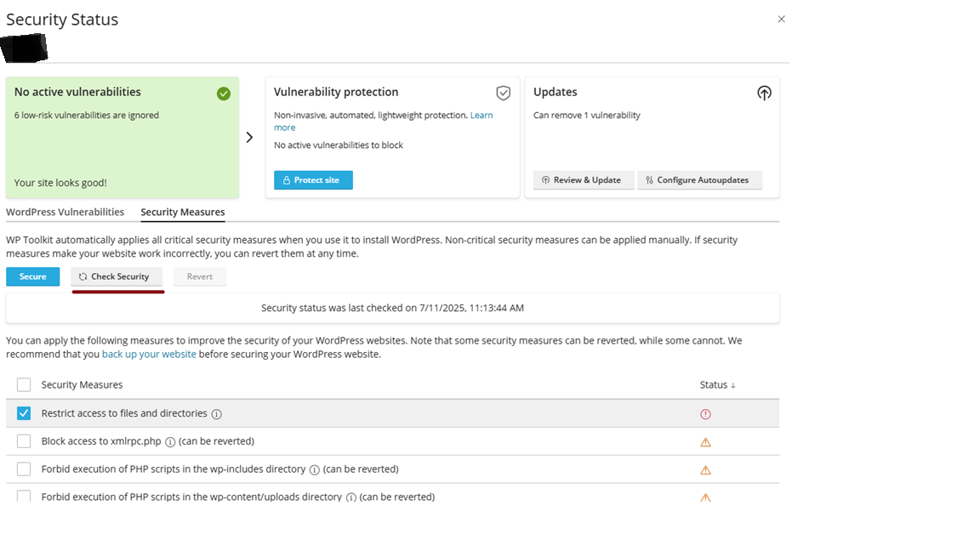Image resolution: width=980 pixels, height=551 pixels.
Task: Click info icon beside Block access to xmlrpc.php
Action: (170, 441)
